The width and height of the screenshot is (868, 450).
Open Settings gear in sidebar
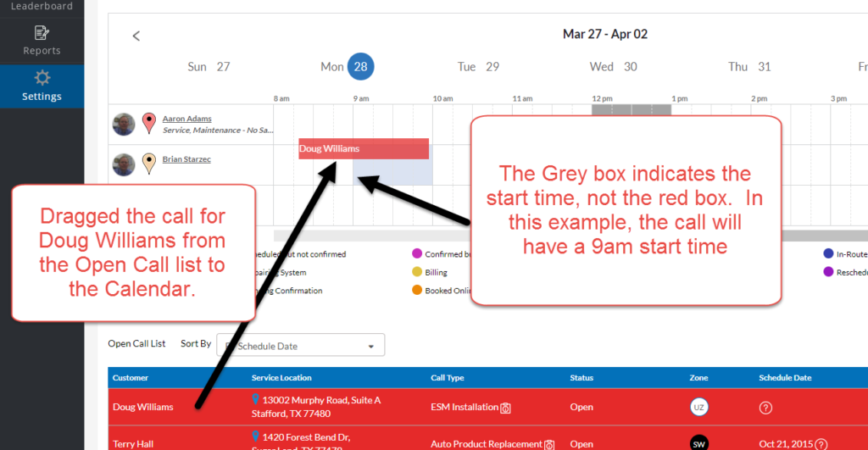(42, 78)
